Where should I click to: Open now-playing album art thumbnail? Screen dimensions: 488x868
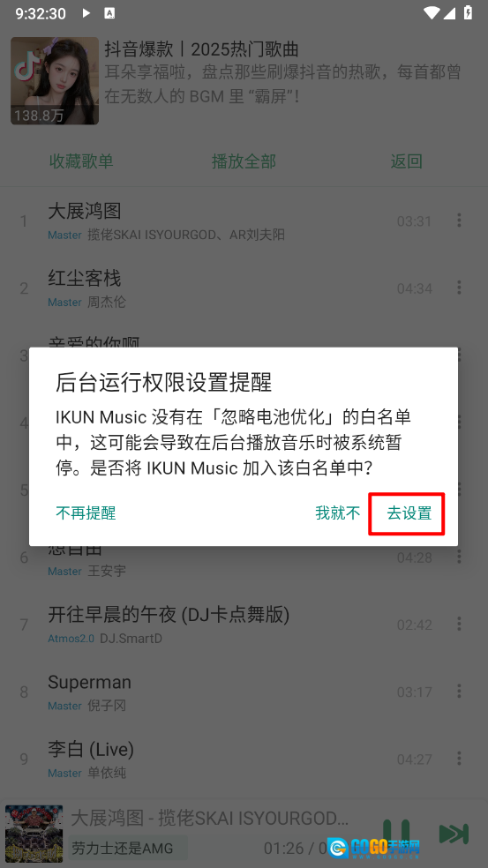34,834
